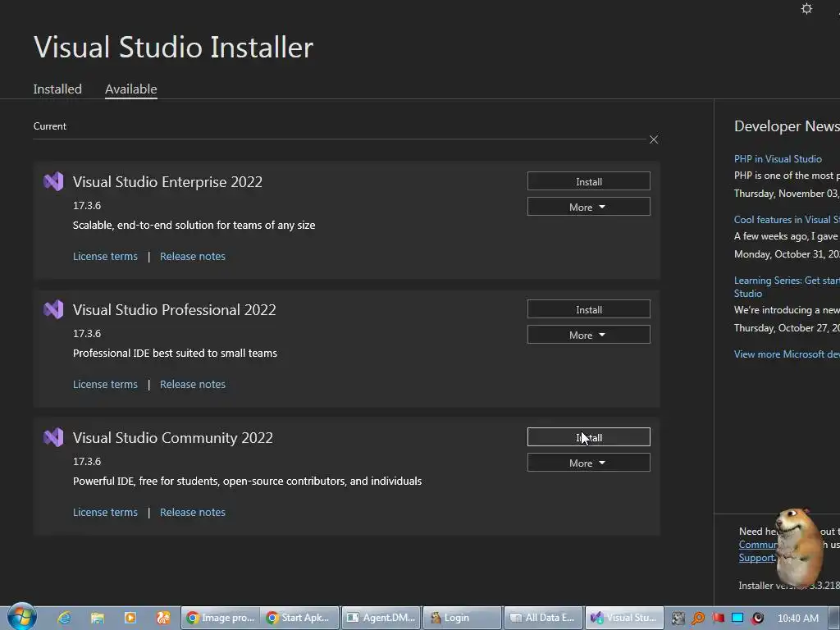The width and height of the screenshot is (840, 630).
Task: Install Visual Studio Enterprise 2022
Action: click(x=589, y=181)
